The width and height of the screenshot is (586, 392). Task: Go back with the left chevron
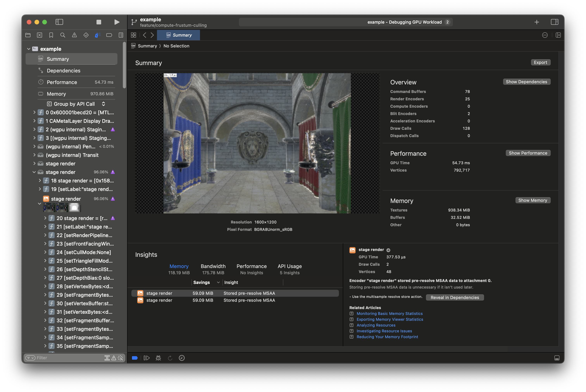[145, 35]
